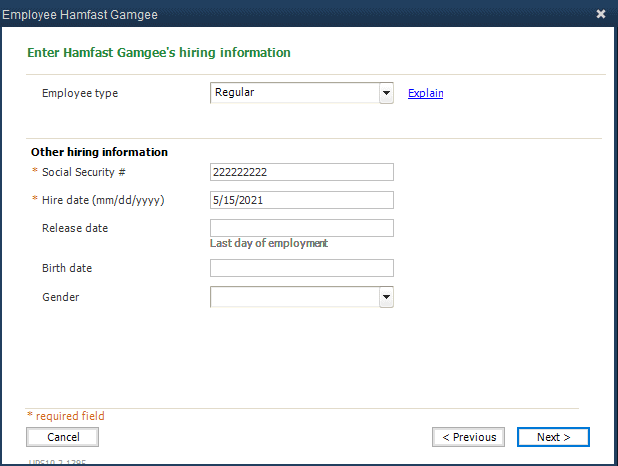
Task: Focus the Social Security # field
Action: (x=302, y=172)
